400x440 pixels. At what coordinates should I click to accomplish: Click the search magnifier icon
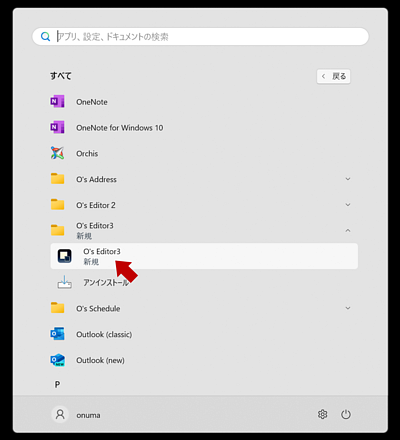tap(45, 36)
